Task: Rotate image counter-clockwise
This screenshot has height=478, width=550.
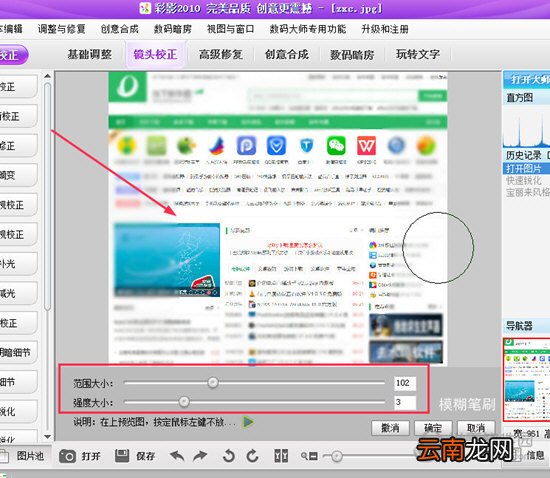Action: pos(229,456)
